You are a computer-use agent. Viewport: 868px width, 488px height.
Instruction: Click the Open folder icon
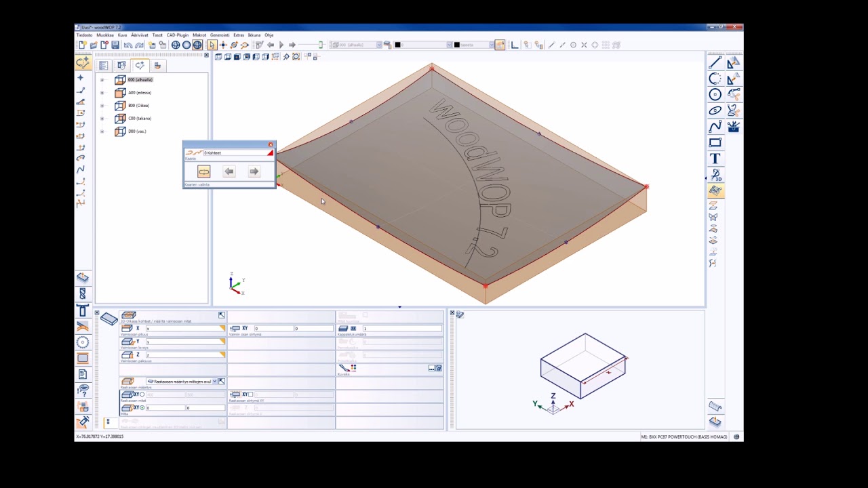[x=94, y=45]
